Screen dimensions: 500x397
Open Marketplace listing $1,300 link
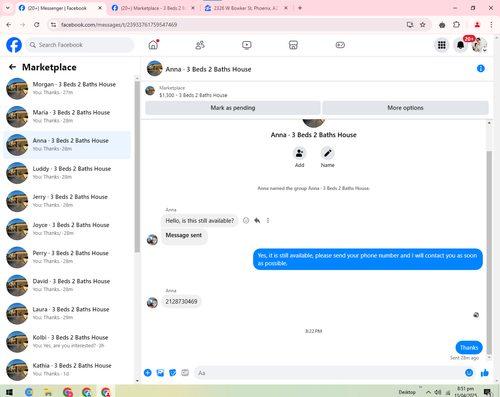tap(193, 95)
